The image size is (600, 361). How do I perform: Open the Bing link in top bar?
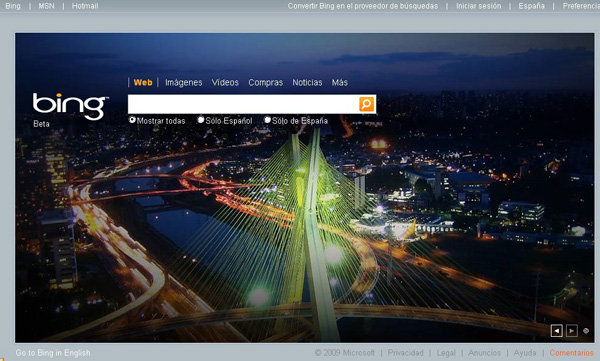pyautogui.click(x=13, y=6)
